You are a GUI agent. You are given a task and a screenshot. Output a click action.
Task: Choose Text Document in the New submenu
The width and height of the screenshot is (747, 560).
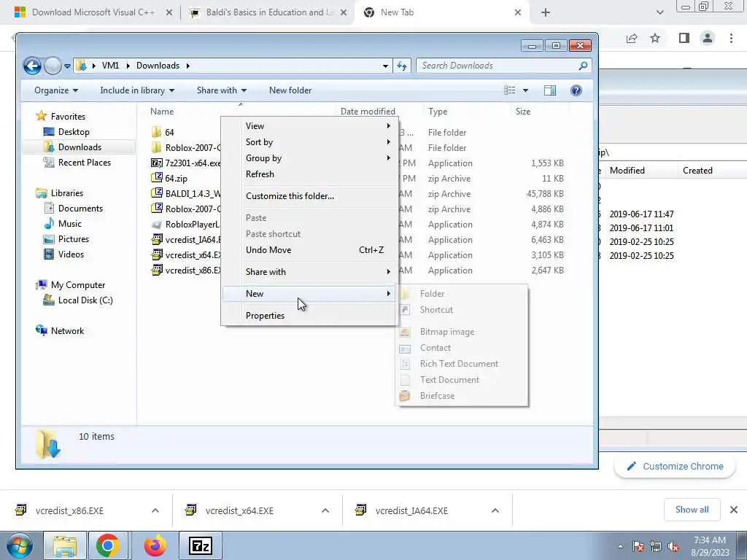tap(462, 380)
